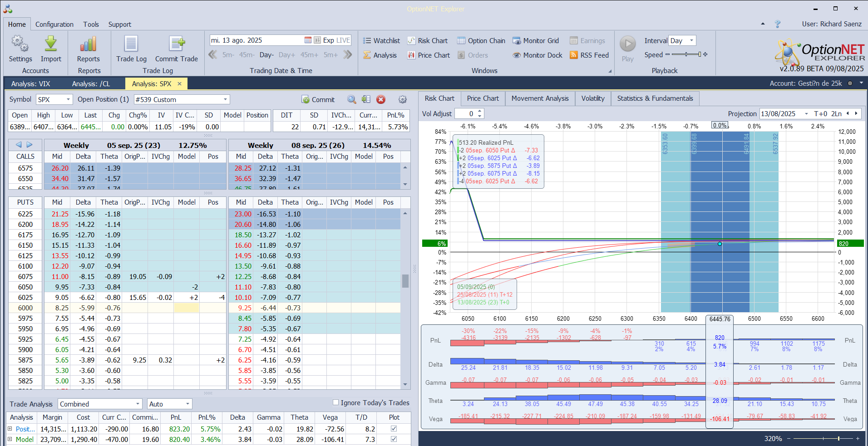Screen dimensions: 868x446
Task: Open the Configuration menu tab
Action: 54,25
